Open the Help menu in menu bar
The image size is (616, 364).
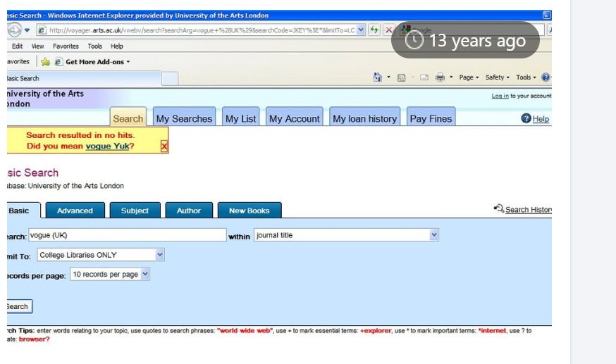pyautogui.click(x=117, y=46)
